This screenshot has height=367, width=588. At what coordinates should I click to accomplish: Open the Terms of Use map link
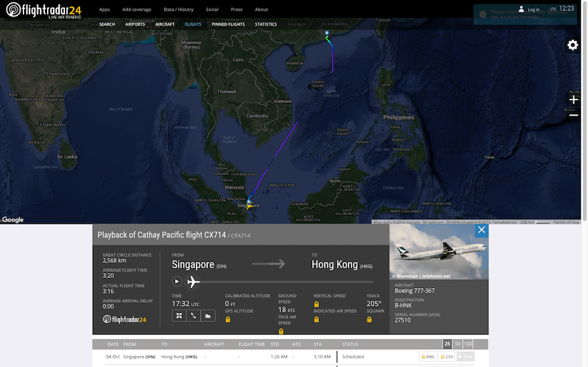pyautogui.click(x=566, y=222)
